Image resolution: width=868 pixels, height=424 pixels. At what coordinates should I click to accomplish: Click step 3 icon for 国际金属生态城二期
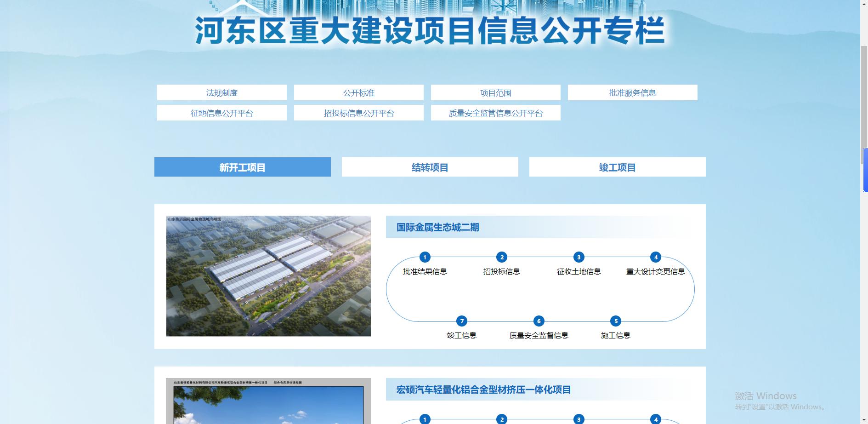(x=579, y=257)
